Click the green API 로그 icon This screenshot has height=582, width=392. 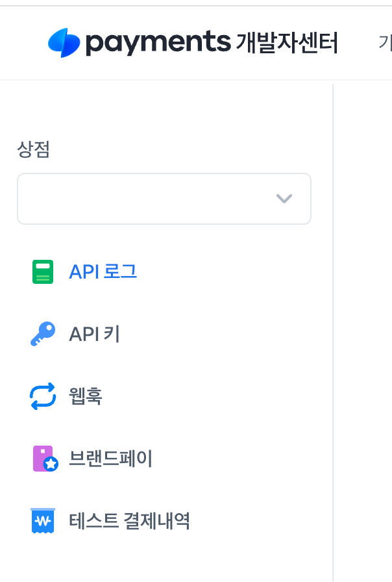coord(43,272)
